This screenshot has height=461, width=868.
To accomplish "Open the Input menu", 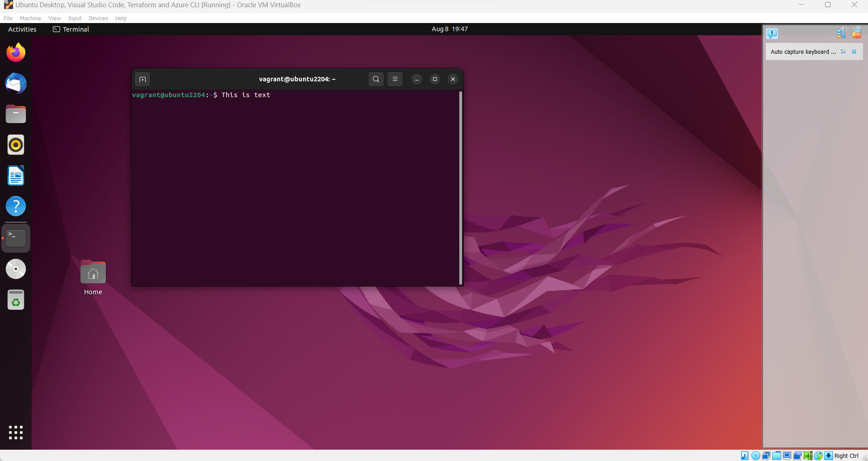I will pyautogui.click(x=75, y=18).
